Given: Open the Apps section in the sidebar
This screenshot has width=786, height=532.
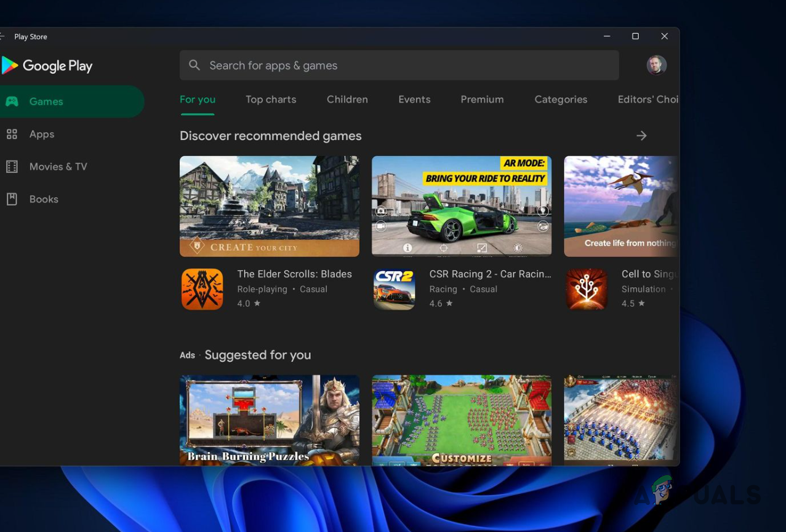Looking at the screenshot, I should point(41,134).
